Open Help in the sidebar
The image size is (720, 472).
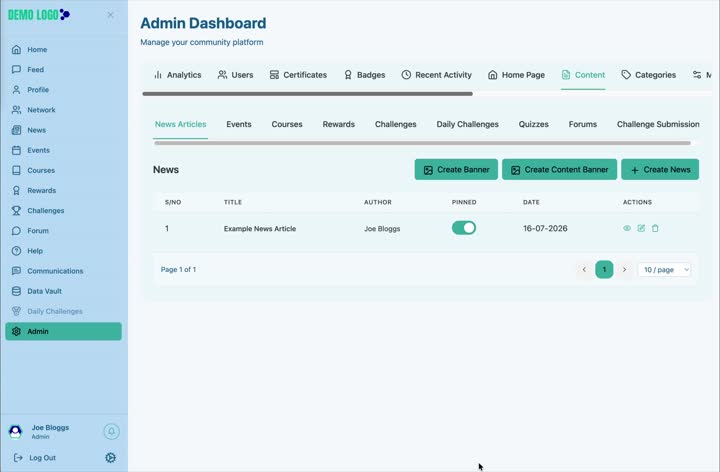[x=63, y=251]
